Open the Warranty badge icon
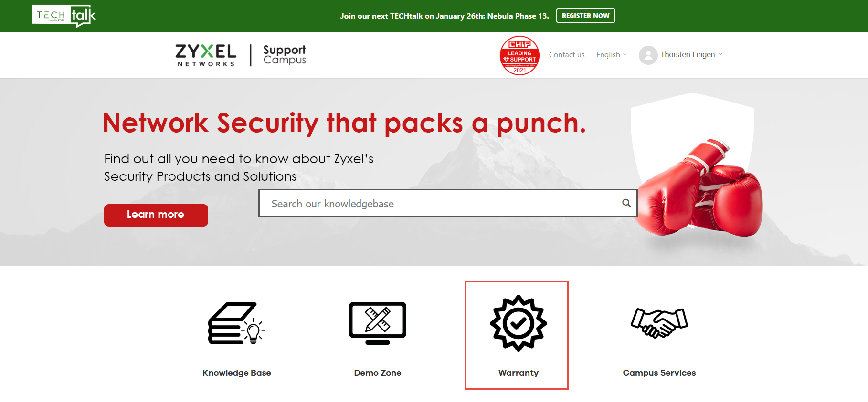The image size is (868, 402). [x=519, y=323]
